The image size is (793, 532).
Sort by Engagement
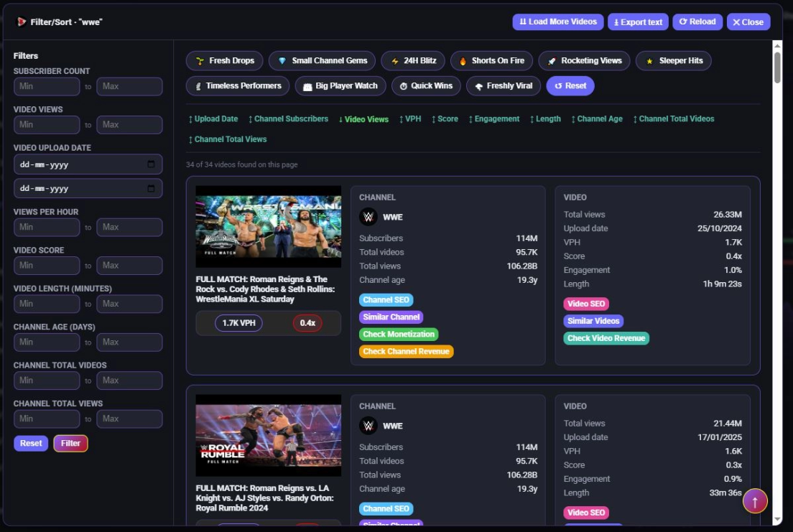pyautogui.click(x=493, y=119)
